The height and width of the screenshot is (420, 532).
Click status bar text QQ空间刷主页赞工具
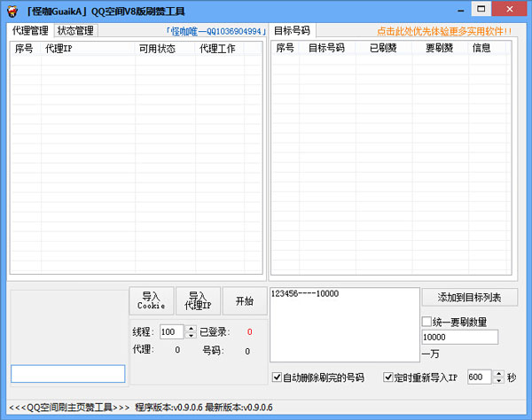coord(69,407)
